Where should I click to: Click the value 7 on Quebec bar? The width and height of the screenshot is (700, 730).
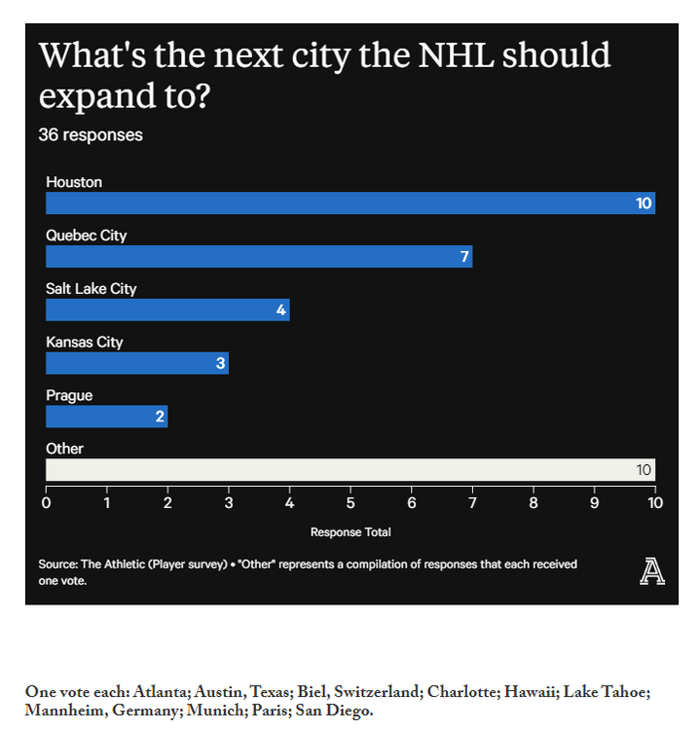pos(464,257)
